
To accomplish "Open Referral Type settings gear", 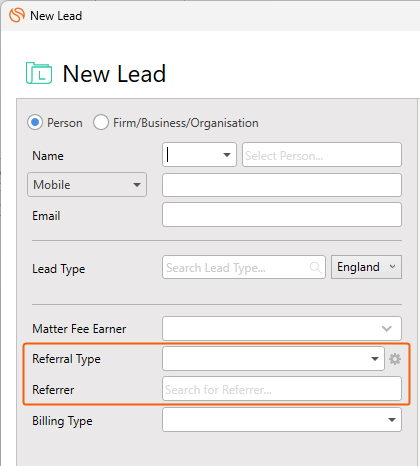I will click(x=395, y=359).
